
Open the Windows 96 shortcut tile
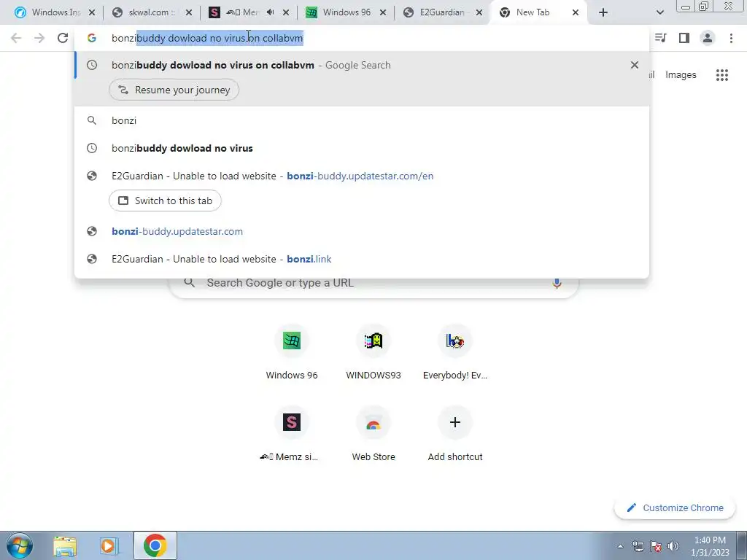tap(292, 353)
